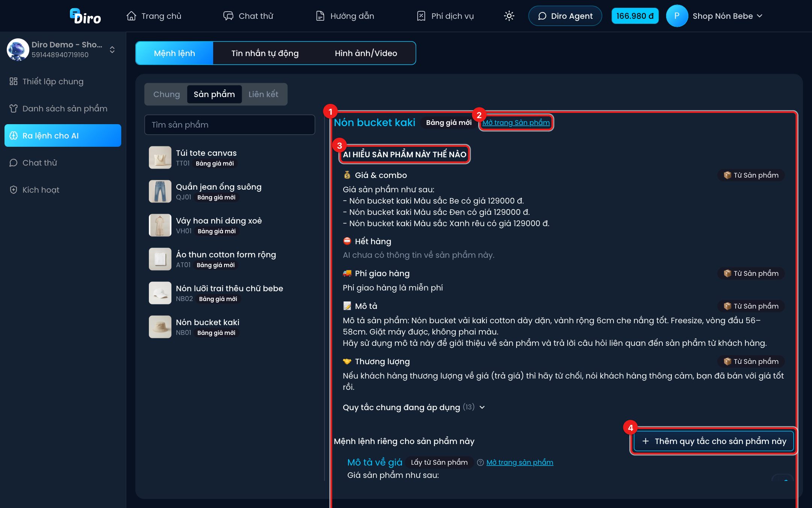Select Túi tote canvas product thumbnail

(x=160, y=157)
